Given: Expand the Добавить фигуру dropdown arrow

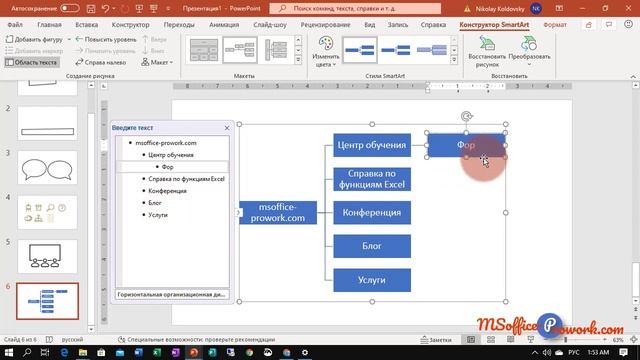Looking at the screenshot, I should 69,40.
